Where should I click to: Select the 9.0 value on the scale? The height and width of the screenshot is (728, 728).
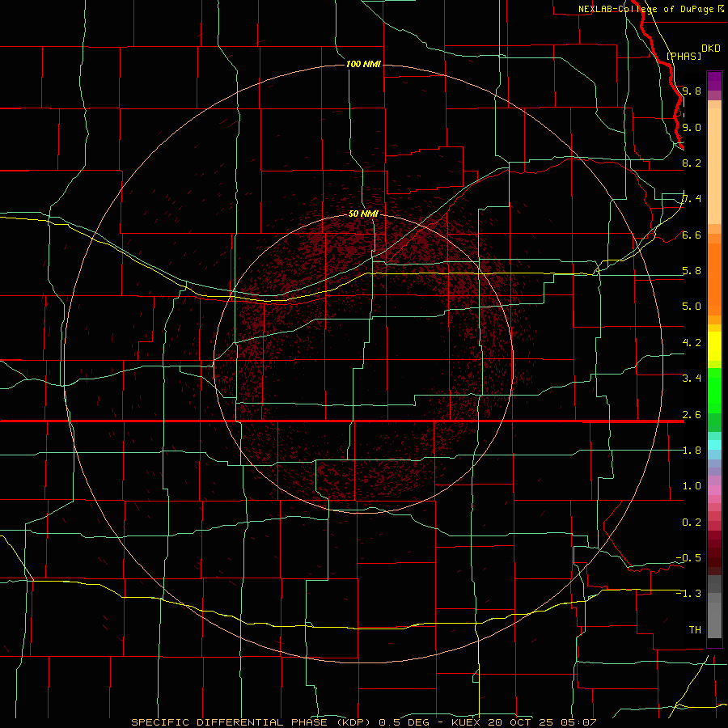tap(692, 127)
